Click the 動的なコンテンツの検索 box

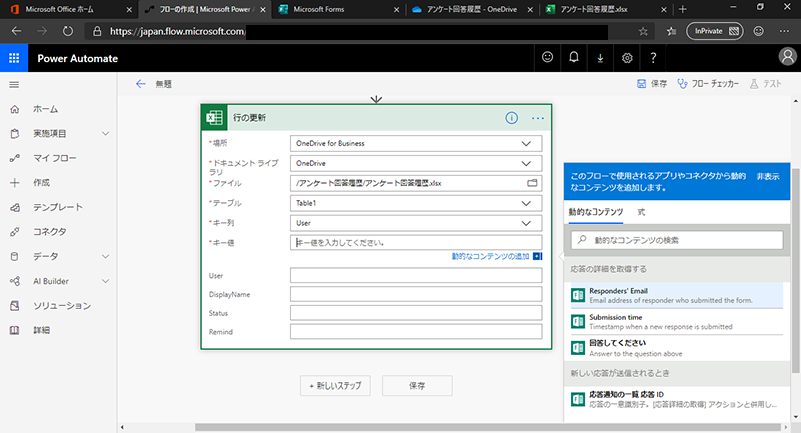click(x=677, y=240)
